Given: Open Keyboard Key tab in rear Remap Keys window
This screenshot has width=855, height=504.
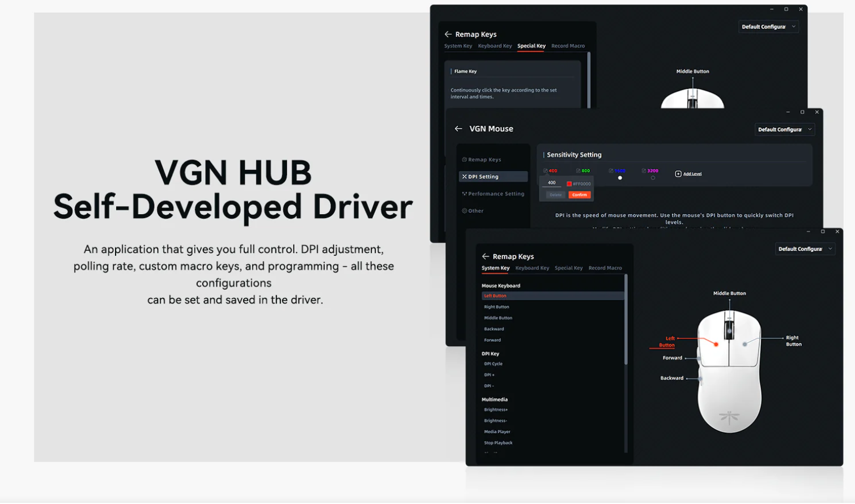Looking at the screenshot, I should (495, 46).
